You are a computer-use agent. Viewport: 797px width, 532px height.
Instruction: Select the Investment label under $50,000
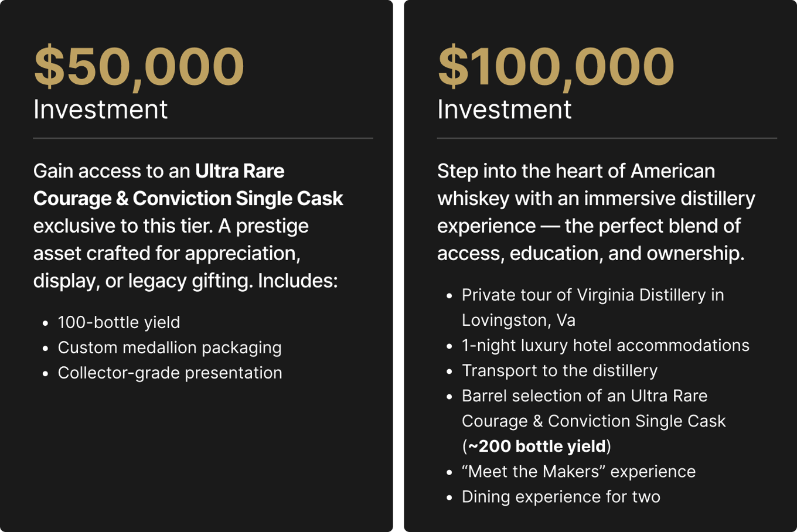click(x=100, y=110)
